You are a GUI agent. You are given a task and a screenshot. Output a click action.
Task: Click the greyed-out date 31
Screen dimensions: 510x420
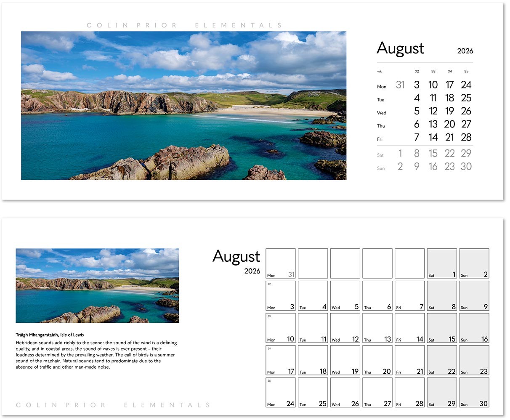(400, 85)
